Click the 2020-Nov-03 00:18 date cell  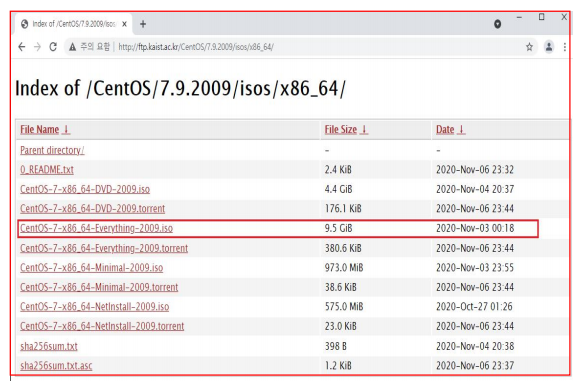[475, 228]
